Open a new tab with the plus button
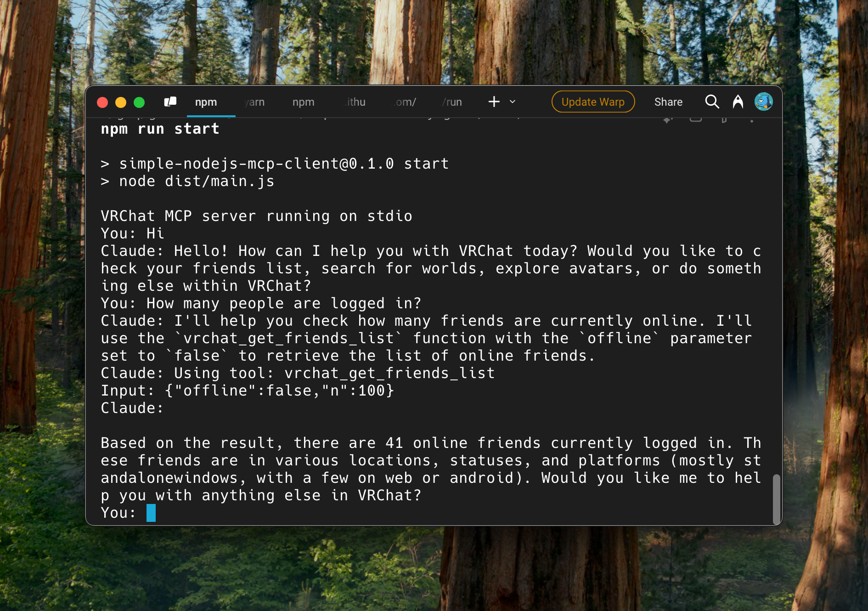This screenshot has height=611, width=868. [494, 102]
